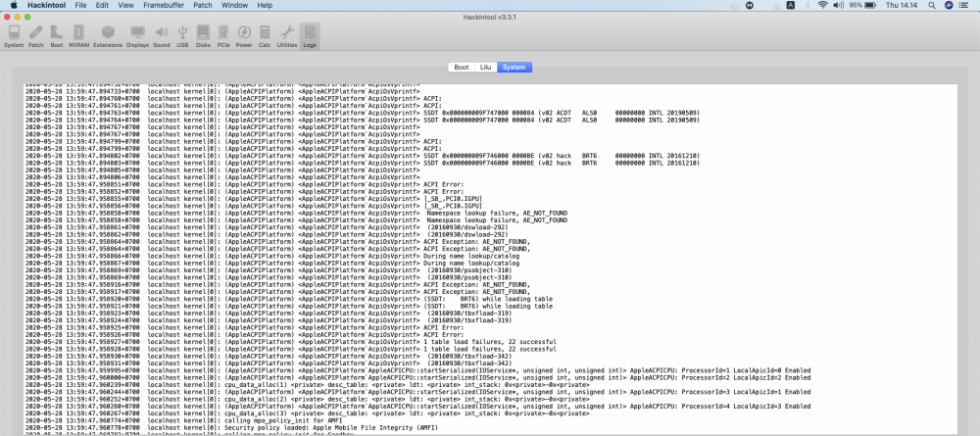Open the Disks toolbar section
Screen dimensions: 980x436
(203, 36)
